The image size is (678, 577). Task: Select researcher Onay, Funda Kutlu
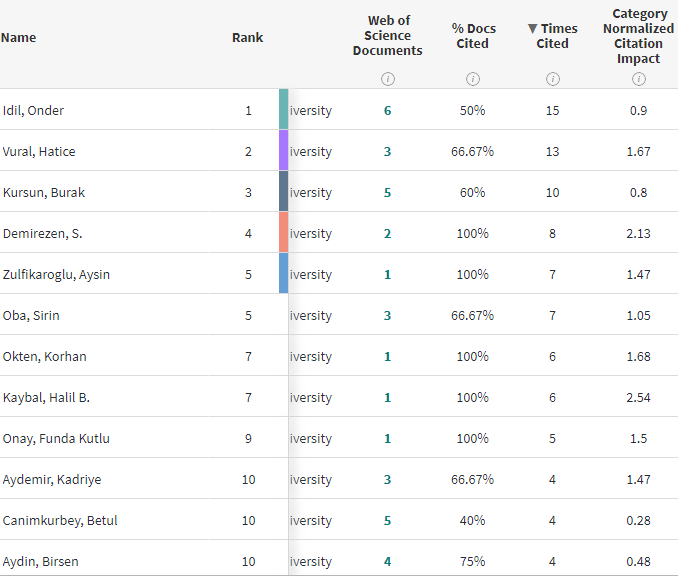coord(56,438)
